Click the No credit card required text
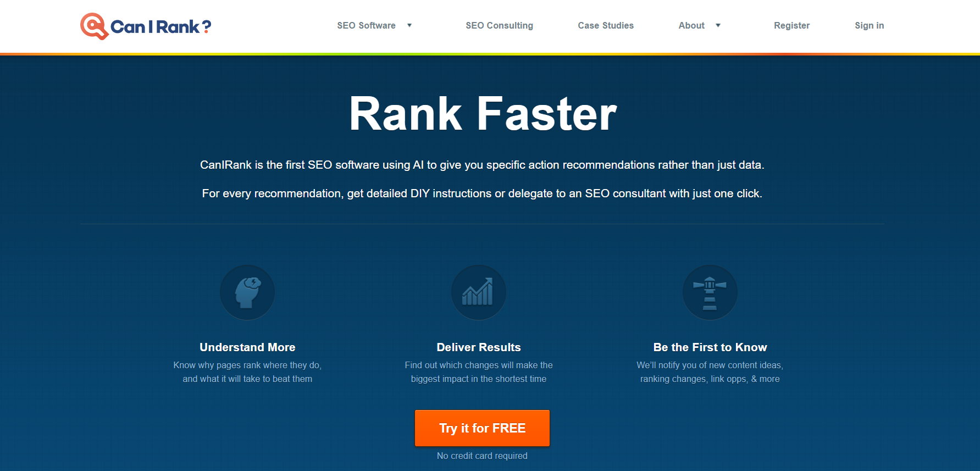Image resolution: width=980 pixels, height=471 pixels. [x=482, y=456]
